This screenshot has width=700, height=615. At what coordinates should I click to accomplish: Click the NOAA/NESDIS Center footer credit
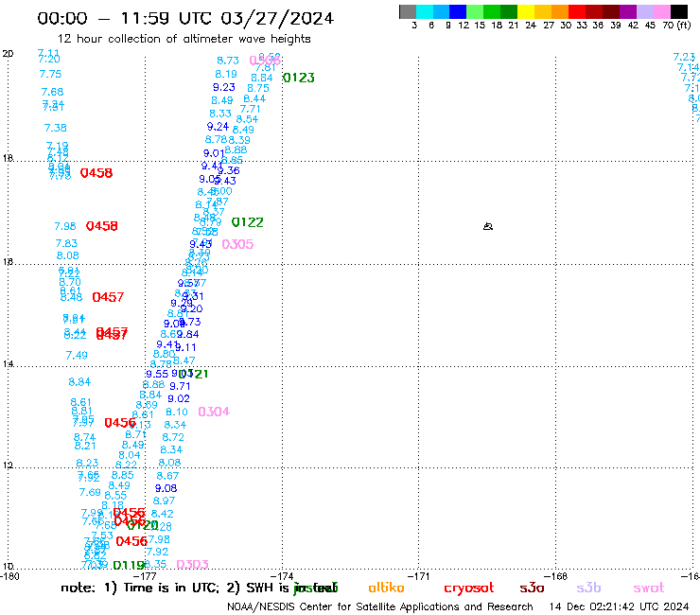point(380,607)
